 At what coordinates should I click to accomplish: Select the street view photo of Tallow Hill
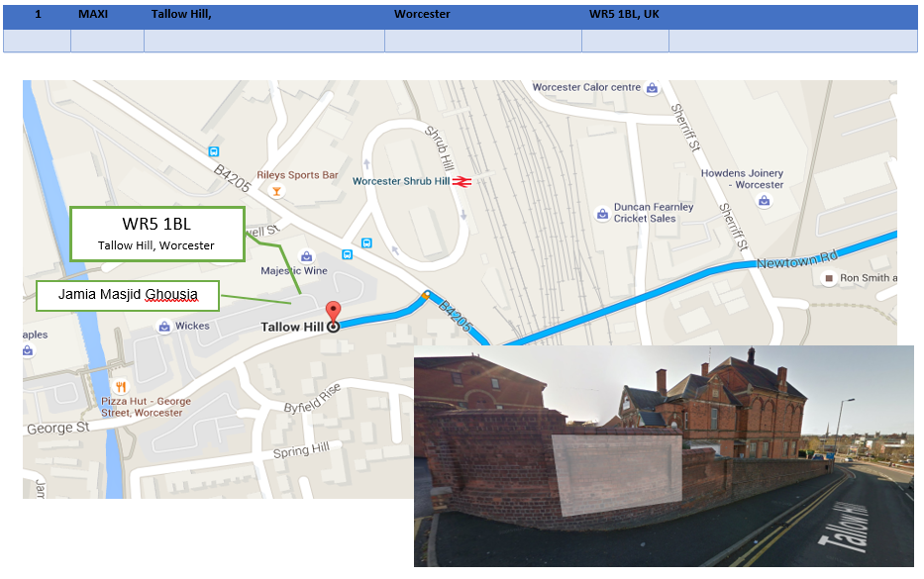pos(663,455)
